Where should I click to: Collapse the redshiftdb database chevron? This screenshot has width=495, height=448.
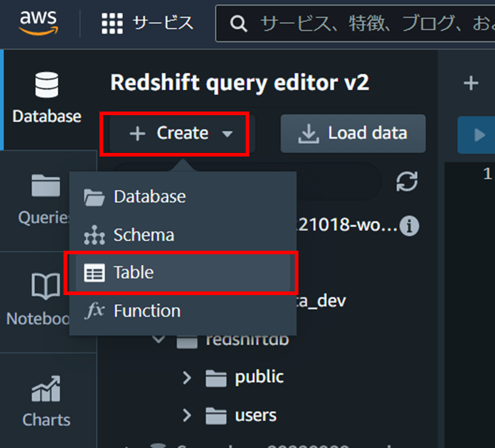pos(158,339)
